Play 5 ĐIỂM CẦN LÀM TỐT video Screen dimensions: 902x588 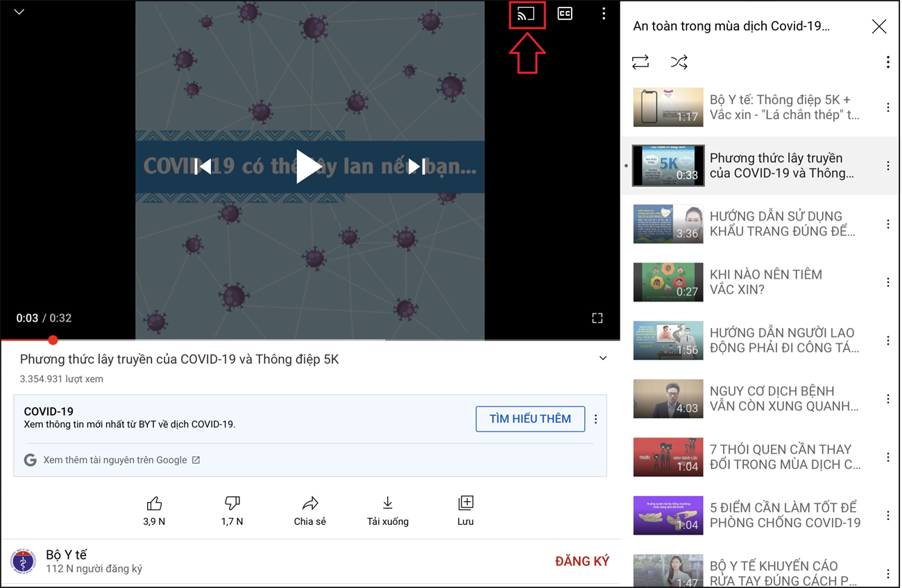[x=785, y=515]
